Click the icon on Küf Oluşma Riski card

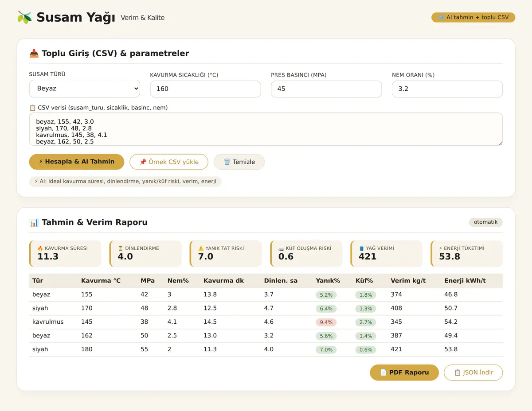281,248
